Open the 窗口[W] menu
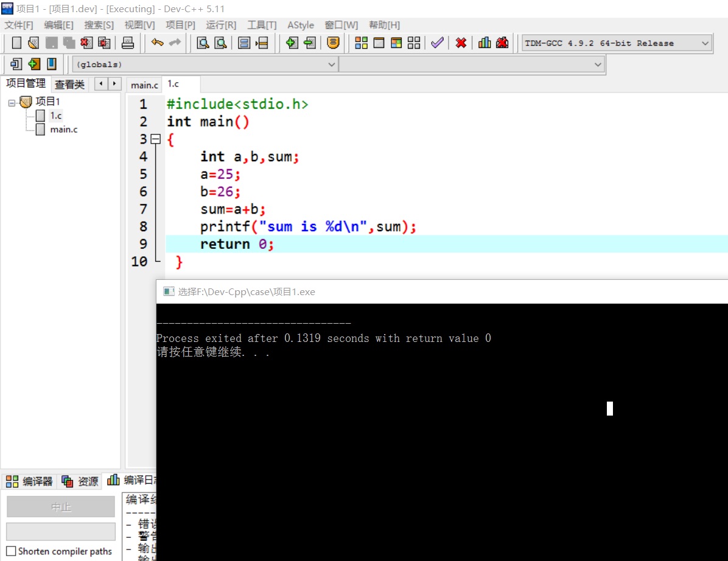Image resolution: width=728 pixels, height=561 pixels. (341, 25)
